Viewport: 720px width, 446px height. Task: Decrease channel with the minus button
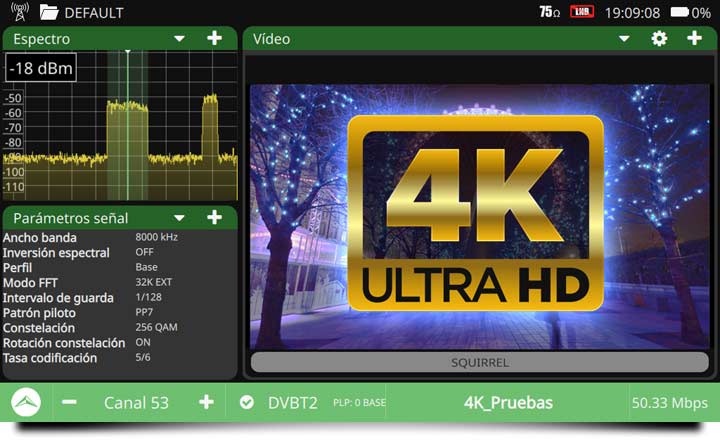tap(69, 402)
